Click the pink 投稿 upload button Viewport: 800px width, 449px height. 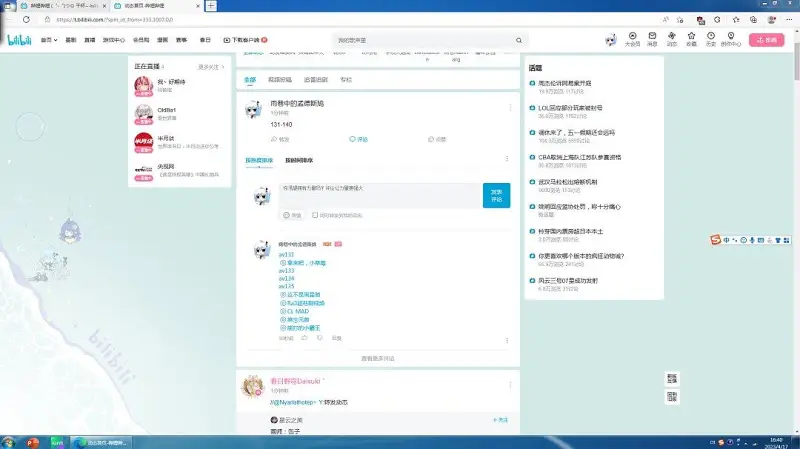tap(766, 40)
